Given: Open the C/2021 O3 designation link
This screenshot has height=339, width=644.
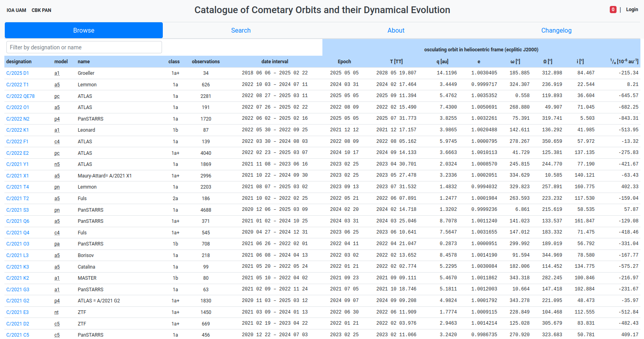Looking at the screenshot, I should click(18, 244).
